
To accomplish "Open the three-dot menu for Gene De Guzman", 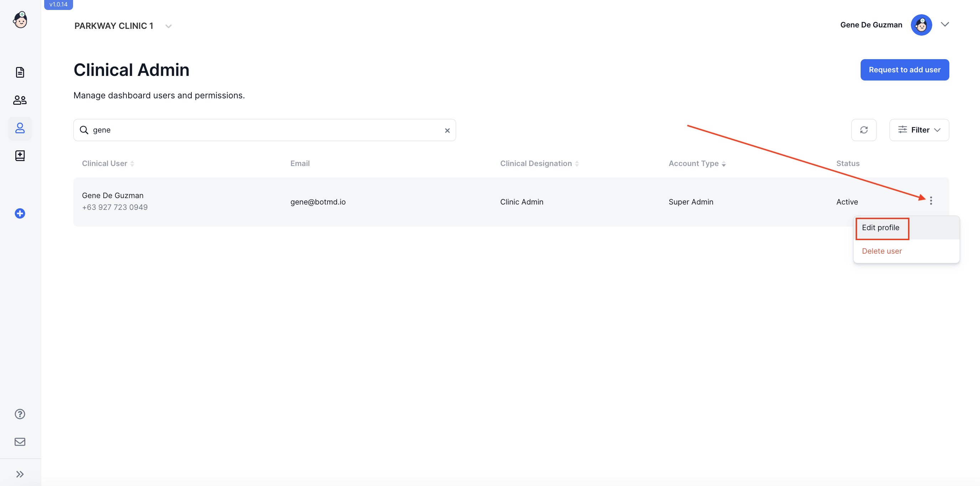I will coord(931,201).
